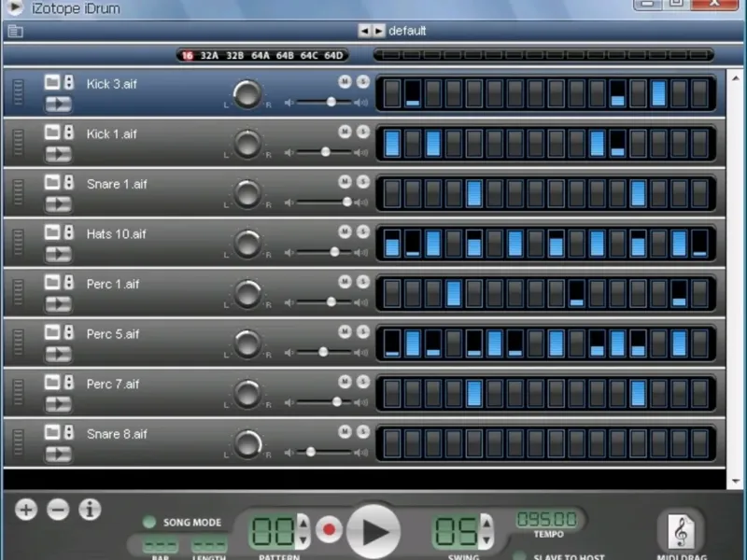
Task: Mute the Snare 8.aif track
Action: (x=345, y=431)
